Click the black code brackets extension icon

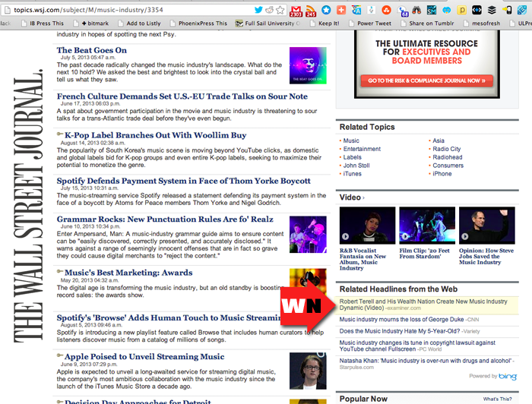pyautogui.click(x=477, y=10)
